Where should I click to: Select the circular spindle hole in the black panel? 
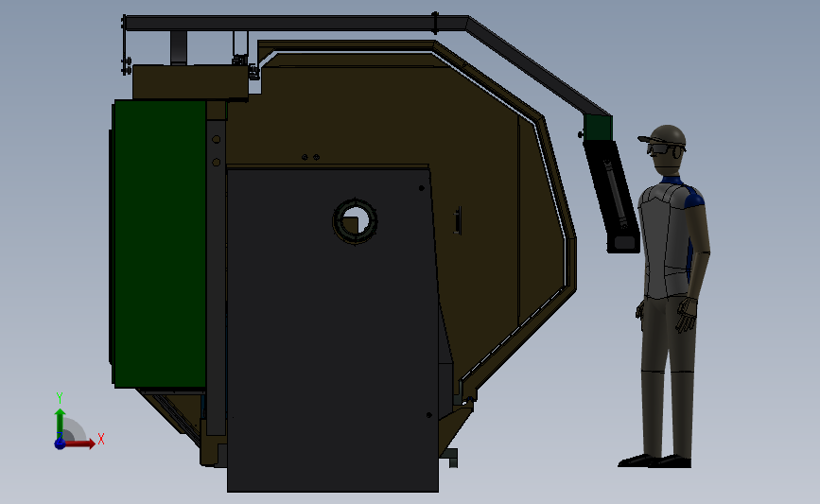[x=355, y=221]
